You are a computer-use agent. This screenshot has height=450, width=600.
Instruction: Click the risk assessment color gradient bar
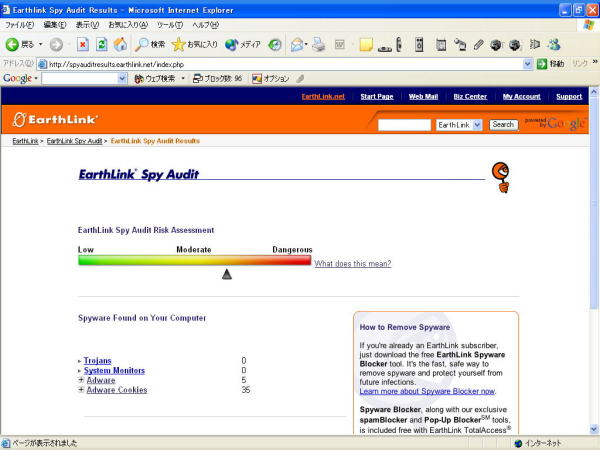click(x=194, y=260)
